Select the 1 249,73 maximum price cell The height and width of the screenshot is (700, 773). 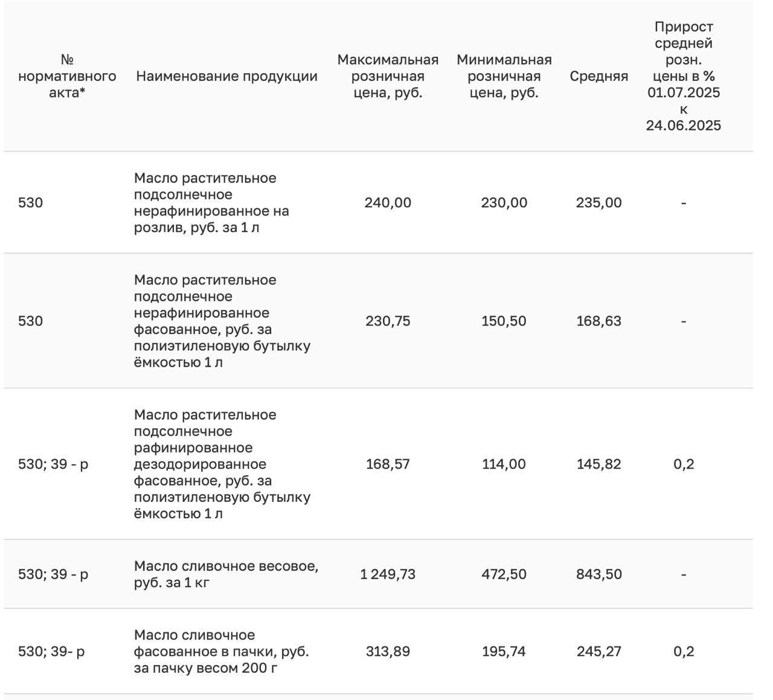pyautogui.click(x=388, y=574)
